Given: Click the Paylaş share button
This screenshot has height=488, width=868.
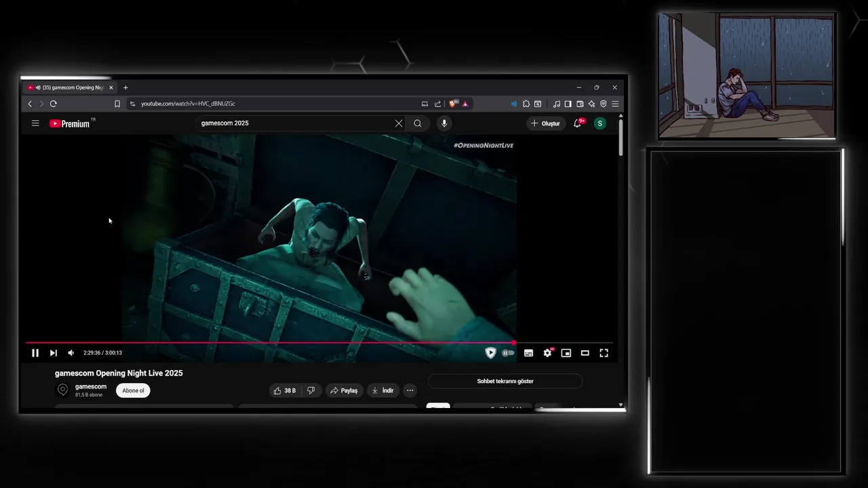Looking at the screenshot, I should click(x=344, y=390).
